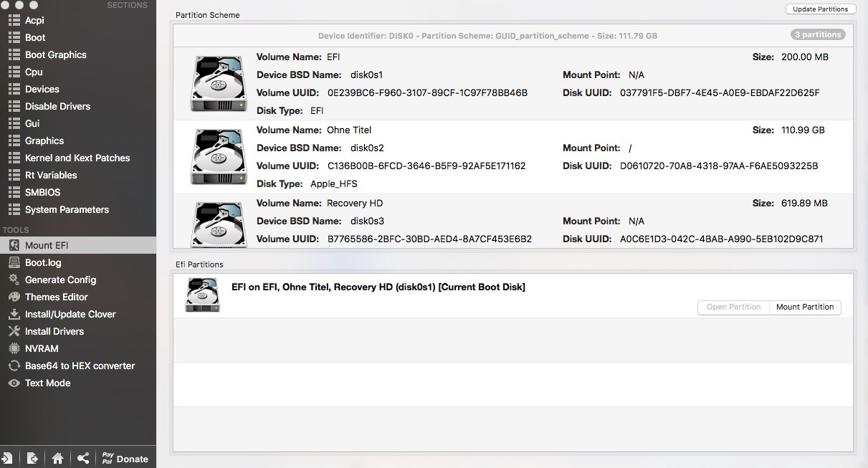Select the EFI on EFI, Ohne Titel entry
This screenshot has height=468, width=868.
513,295
